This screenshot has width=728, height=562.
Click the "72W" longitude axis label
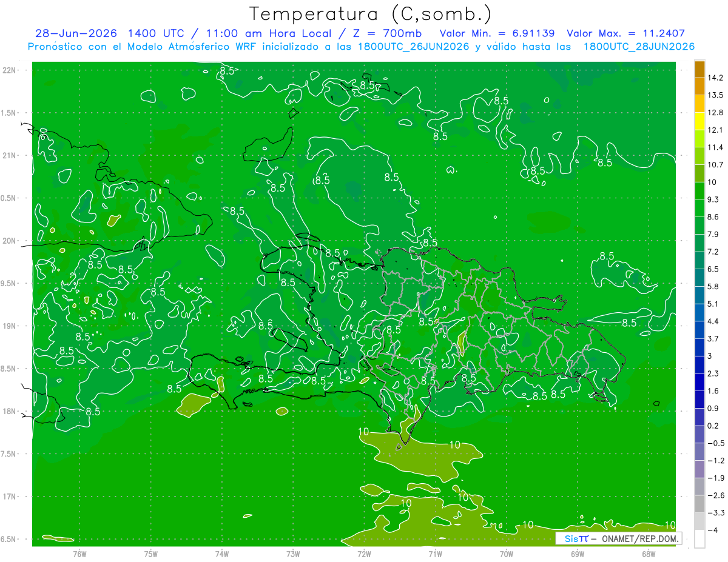pyautogui.click(x=364, y=554)
